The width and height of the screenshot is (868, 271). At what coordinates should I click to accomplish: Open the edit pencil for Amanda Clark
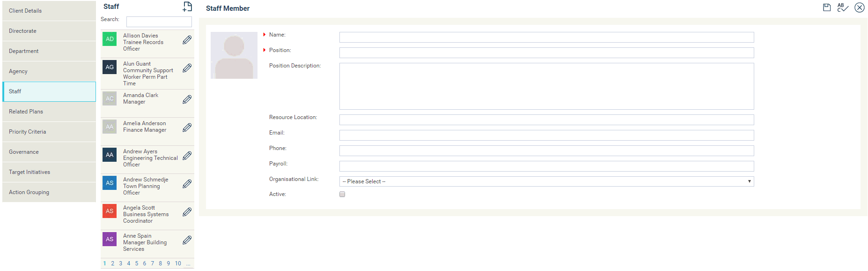[187, 99]
